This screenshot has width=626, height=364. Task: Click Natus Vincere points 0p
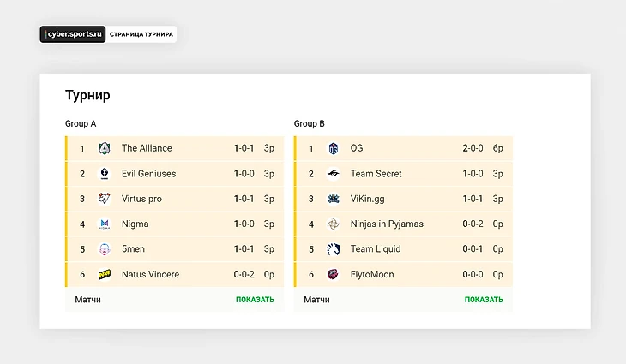268,274
